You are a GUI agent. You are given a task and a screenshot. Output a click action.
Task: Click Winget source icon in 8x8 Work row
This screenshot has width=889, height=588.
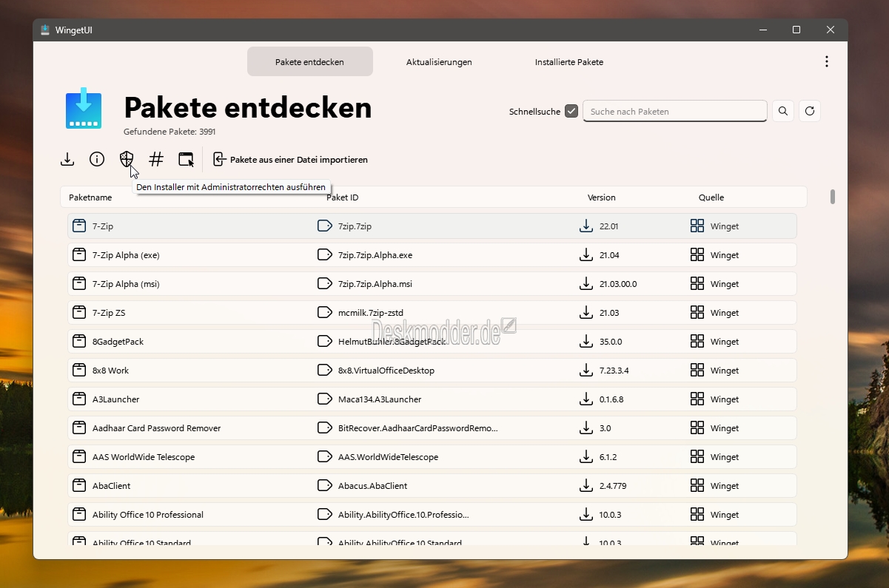pyautogui.click(x=697, y=370)
